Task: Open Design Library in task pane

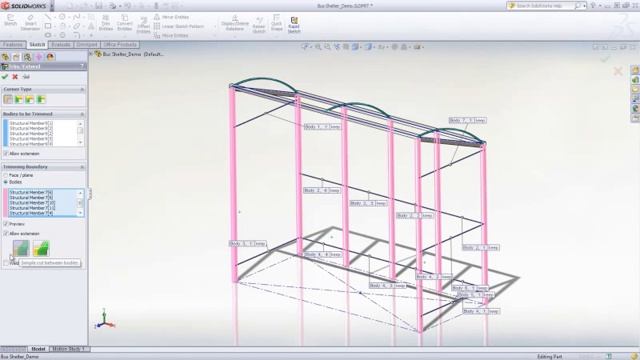Action: click(x=635, y=80)
